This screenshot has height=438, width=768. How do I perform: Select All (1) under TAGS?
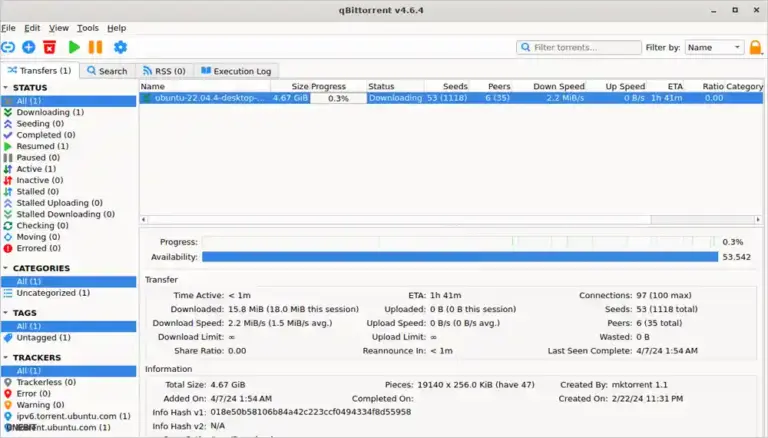[x=69, y=326]
